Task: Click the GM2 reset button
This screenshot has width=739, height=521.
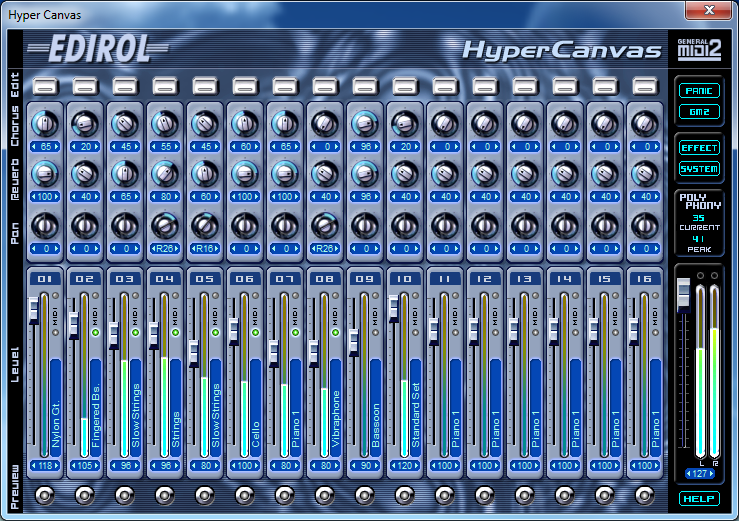Action: pyautogui.click(x=699, y=112)
